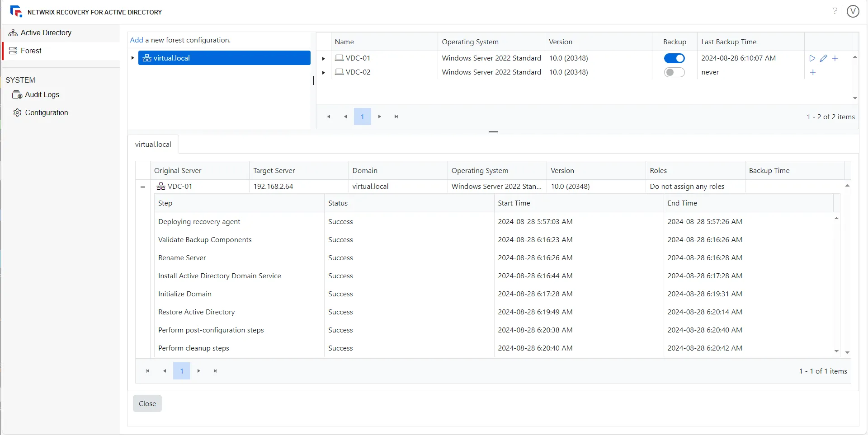Expand the VDC-02 row
Viewport: 868px width, 435px height.
(x=324, y=72)
